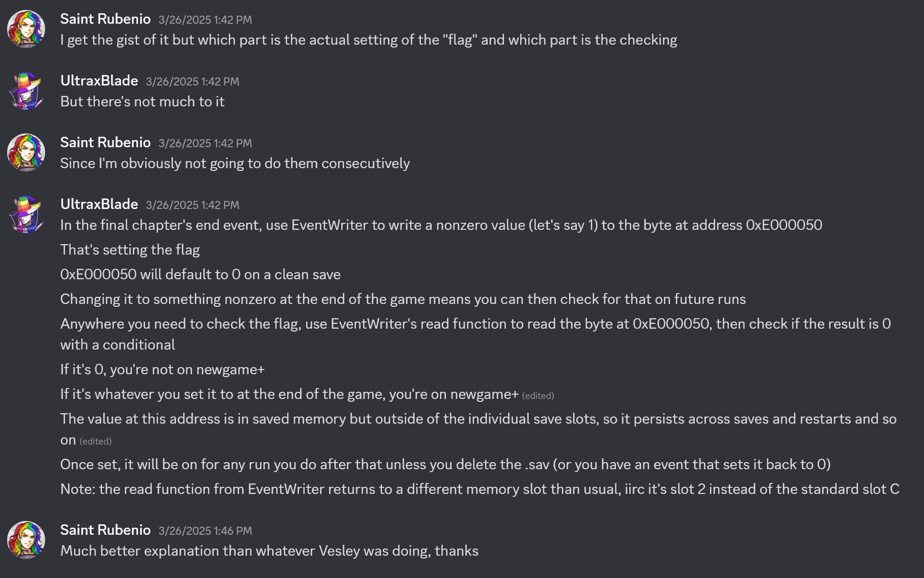
Task: Select Saint Rubenio username above "Since I'm obviously"
Action: (x=105, y=142)
